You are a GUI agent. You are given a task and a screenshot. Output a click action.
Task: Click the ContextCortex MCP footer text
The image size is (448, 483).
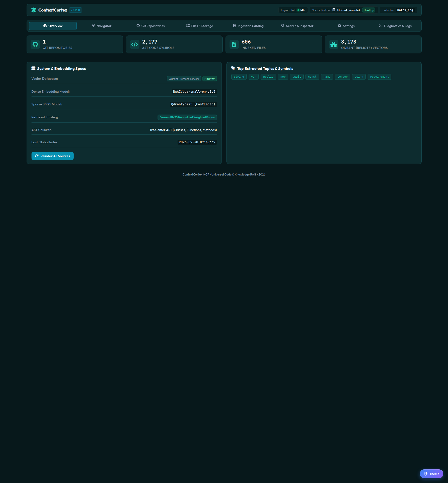click(x=224, y=175)
